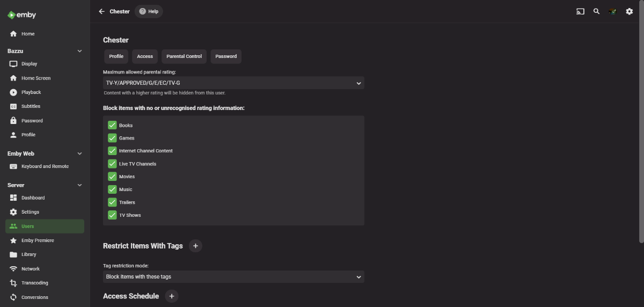Viewport: 644px width, 307px height.
Task: Add a tag restriction with plus icon
Action: coord(195,246)
